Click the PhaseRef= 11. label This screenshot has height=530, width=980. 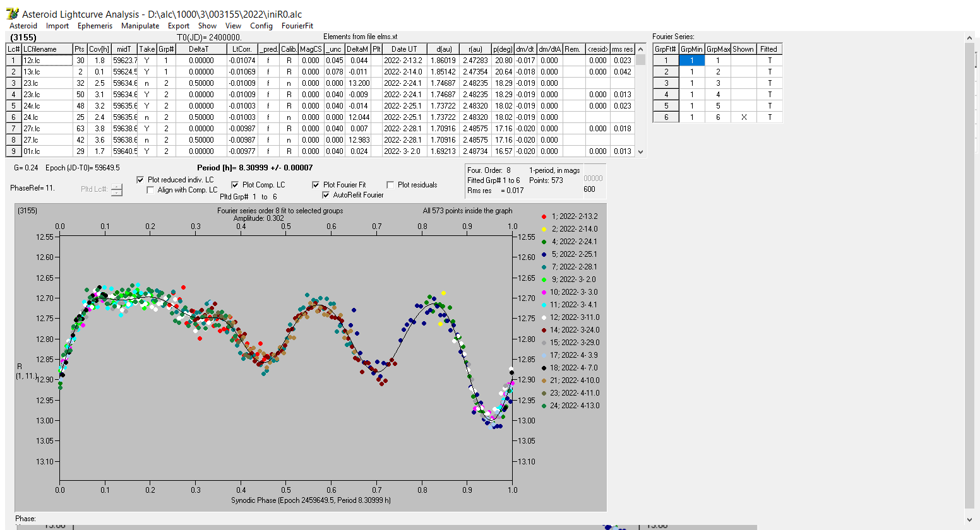tap(32, 188)
